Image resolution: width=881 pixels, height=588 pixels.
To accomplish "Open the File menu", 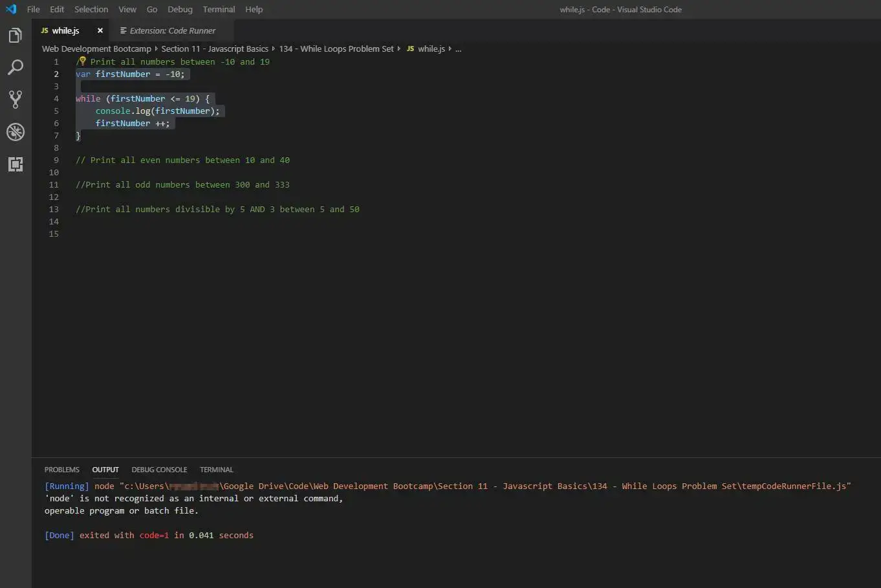I will [x=33, y=9].
